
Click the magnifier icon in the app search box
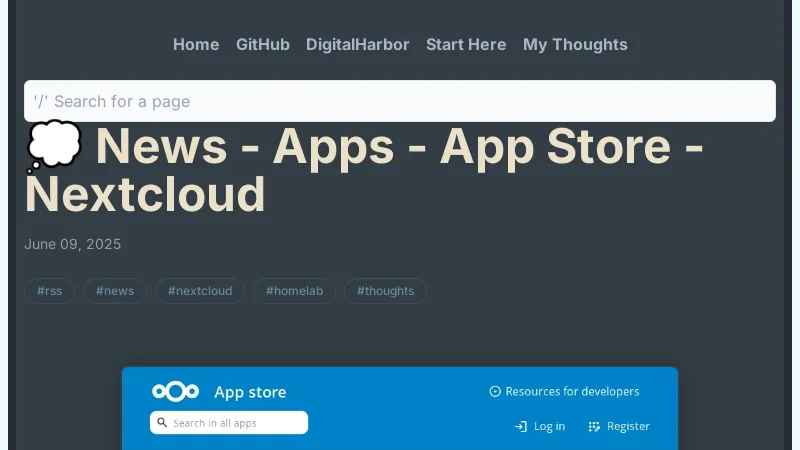point(162,423)
